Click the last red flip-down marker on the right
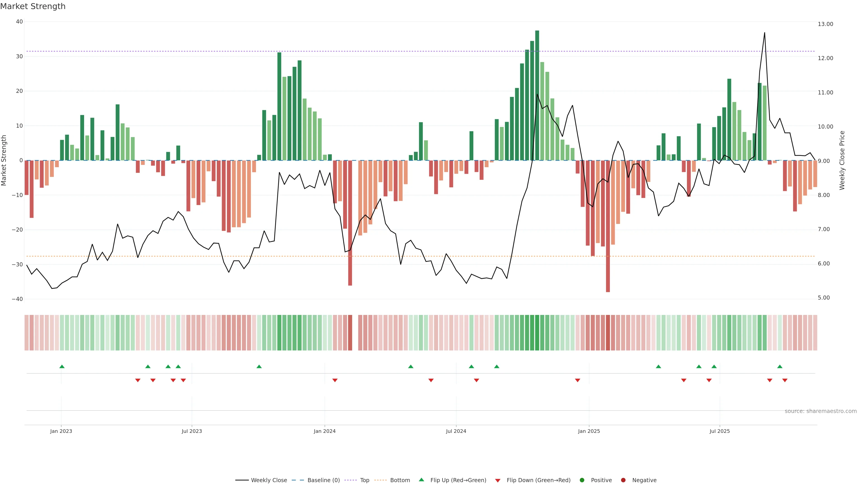 pyautogui.click(x=785, y=380)
